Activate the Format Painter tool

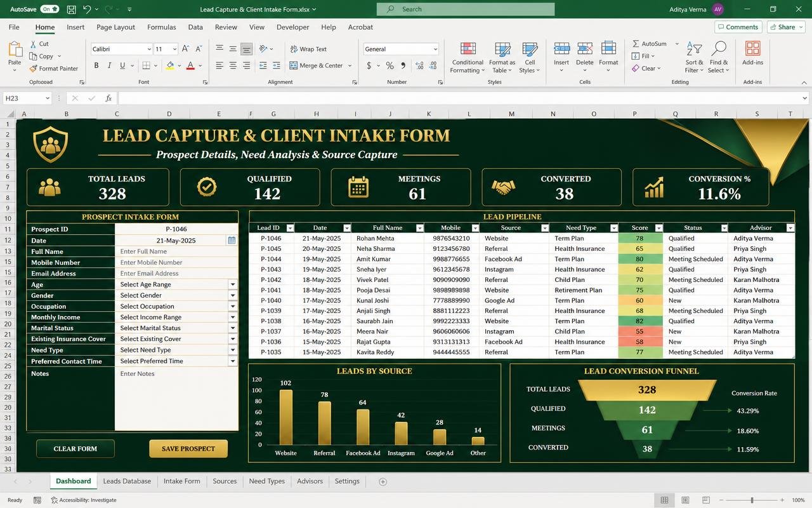click(53, 69)
